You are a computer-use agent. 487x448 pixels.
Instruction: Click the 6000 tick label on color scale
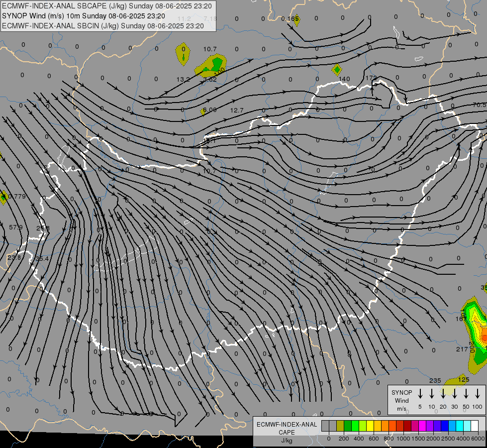[x=478, y=439]
